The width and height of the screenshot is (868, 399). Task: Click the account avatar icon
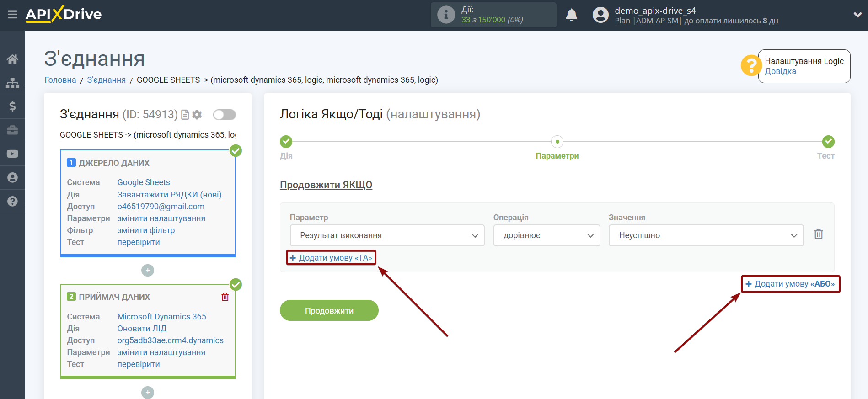[600, 15]
